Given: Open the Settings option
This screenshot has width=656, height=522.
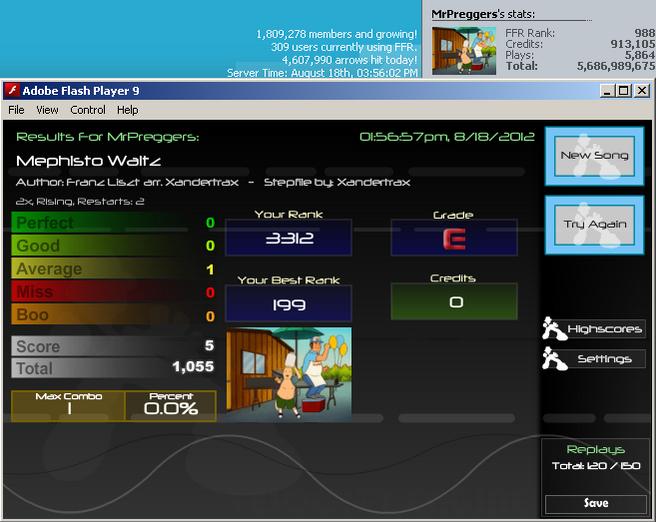Looking at the screenshot, I should (605, 359).
